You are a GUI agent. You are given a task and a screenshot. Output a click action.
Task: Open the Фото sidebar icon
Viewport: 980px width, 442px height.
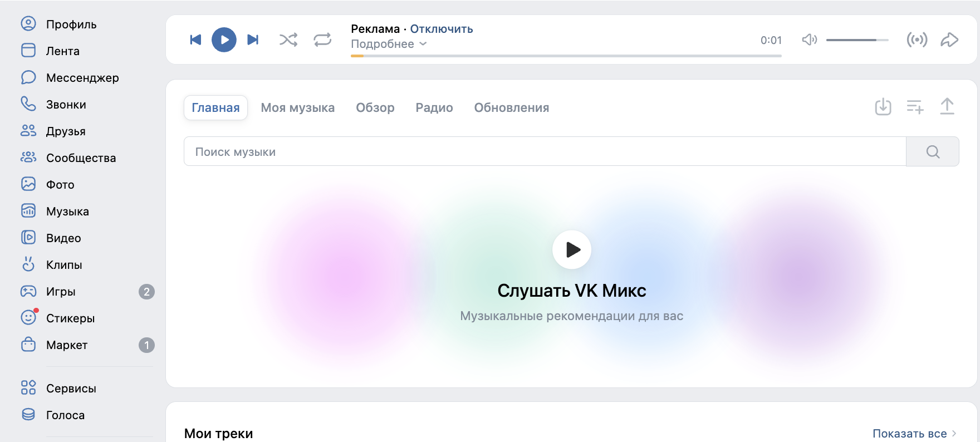click(x=28, y=184)
